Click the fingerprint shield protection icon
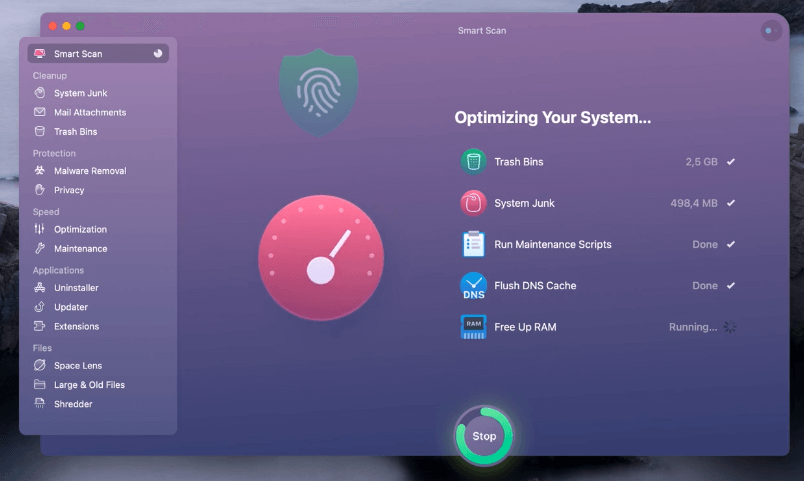804x481 pixels. coord(318,93)
